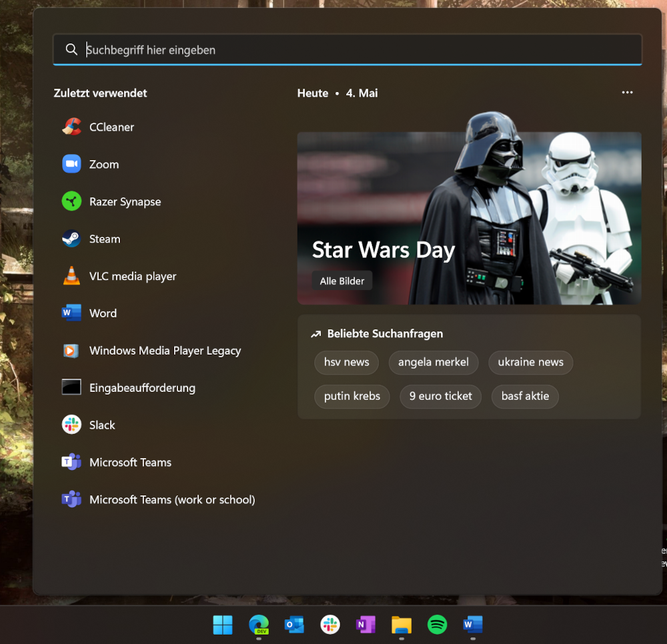Click the Alle Bilder button
The width and height of the screenshot is (667, 644).
(342, 281)
